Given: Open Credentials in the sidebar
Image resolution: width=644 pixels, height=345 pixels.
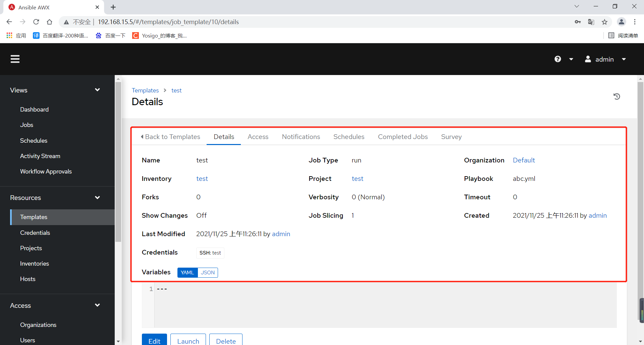Looking at the screenshot, I should pyautogui.click(x=35, y=233).
